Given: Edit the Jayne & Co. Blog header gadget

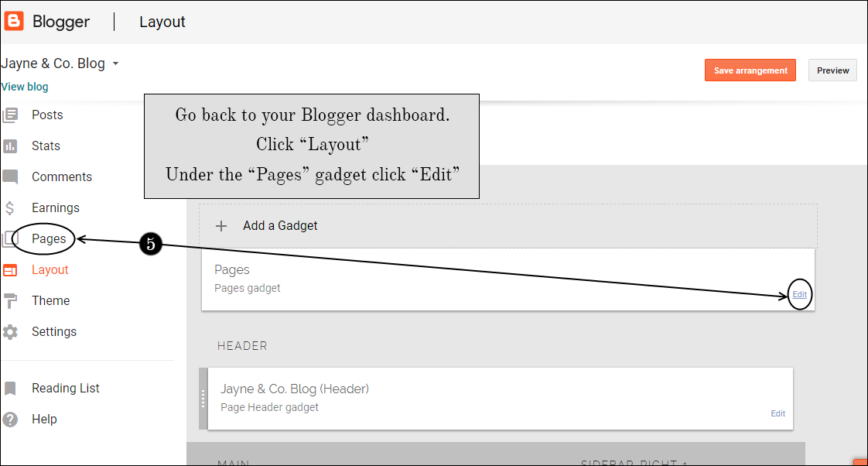Looking at the screenshot, I should point(777,413).
